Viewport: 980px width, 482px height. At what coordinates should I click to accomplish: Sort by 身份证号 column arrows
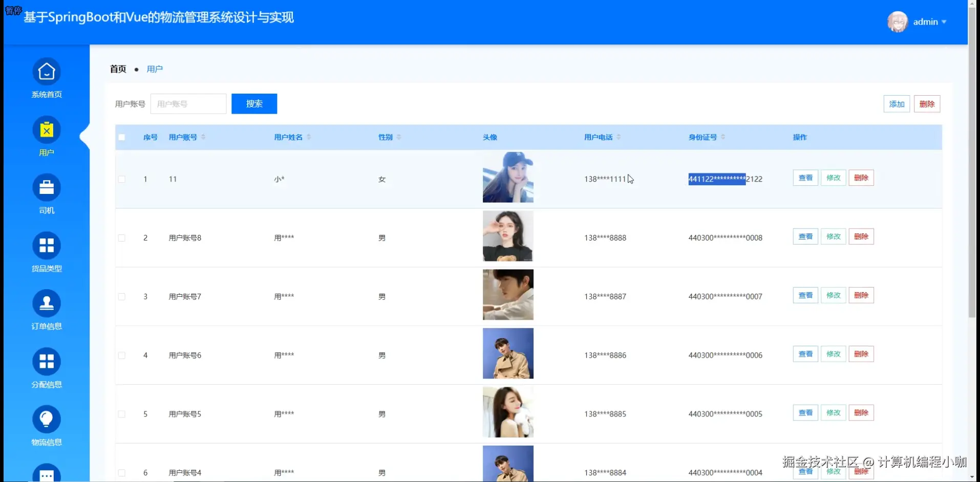pos(723,137)
